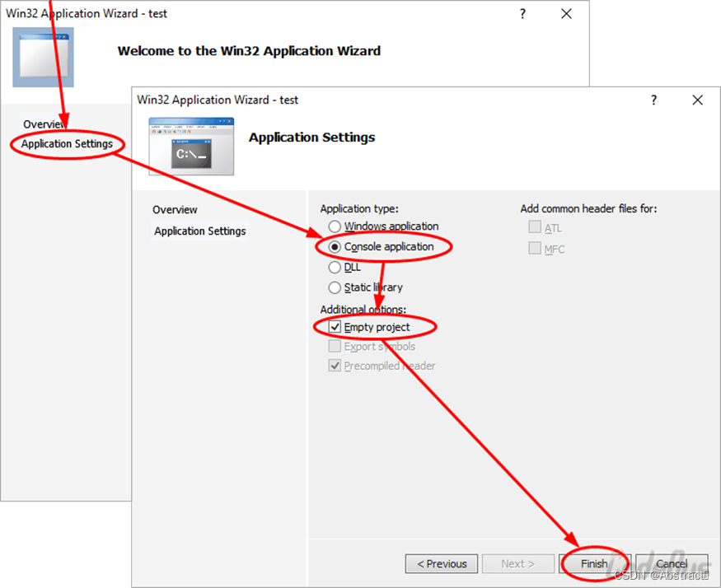
Task: Click the Additional options: label
Action: pos(363,310)
